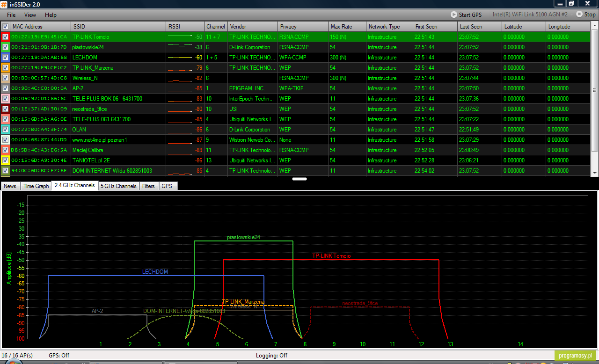Toggle the TP-LINK_Marzena checkbox
This screenshot has width=599, height=364.
point(5,68)
